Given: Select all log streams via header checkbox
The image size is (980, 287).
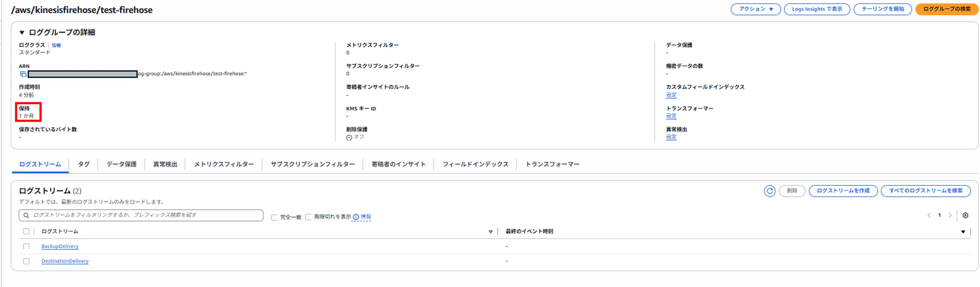Looking at the screenshot, I should pyautogui.click(x=26, y=231).
